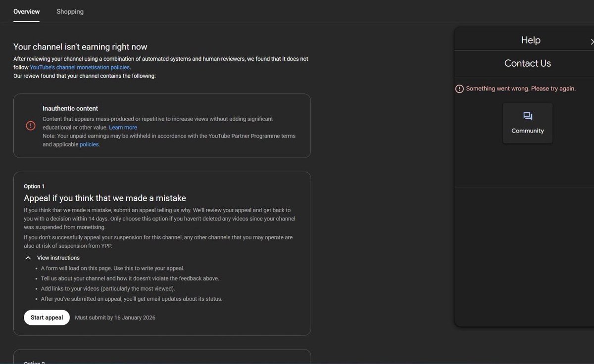Click the Contact Us heading
The height and width of the screenshot is (364, 594).
528,63
